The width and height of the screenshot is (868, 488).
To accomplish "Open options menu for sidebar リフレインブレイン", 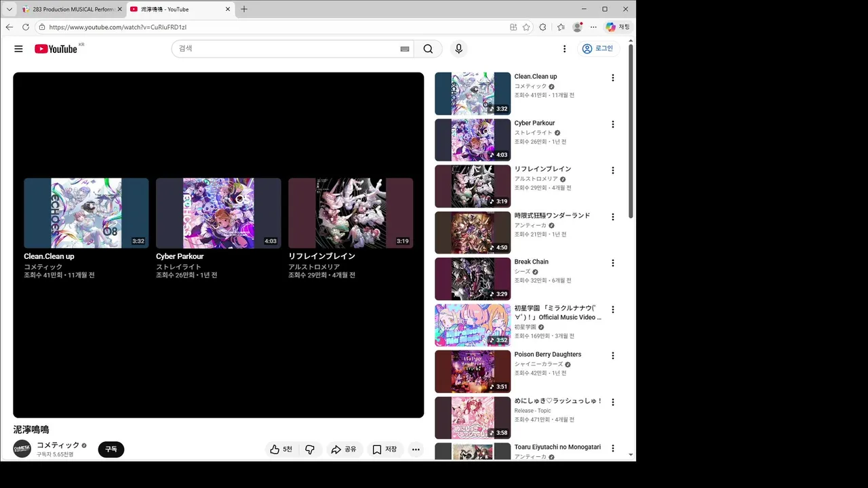I will [x=613, y=170].
